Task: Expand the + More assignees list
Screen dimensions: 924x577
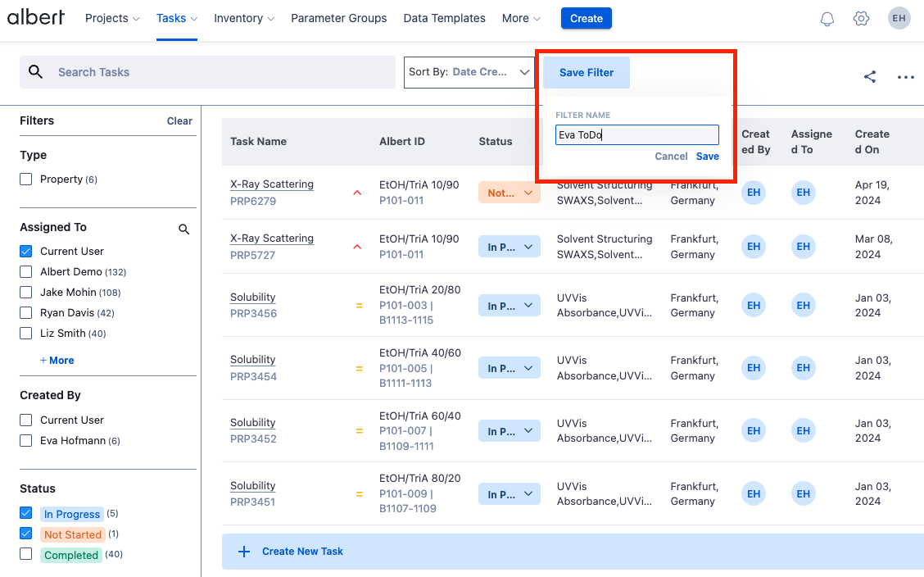Action: pyautogui.click(x=57, y=361)
